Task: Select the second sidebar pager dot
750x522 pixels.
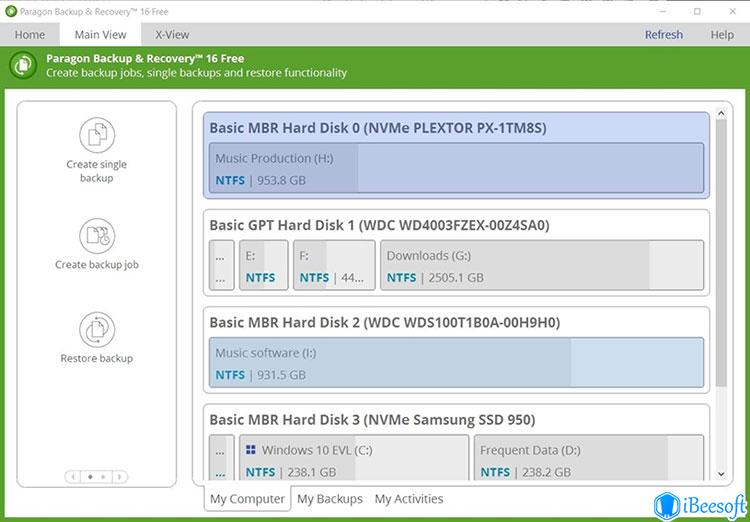Action: [103, 477]
